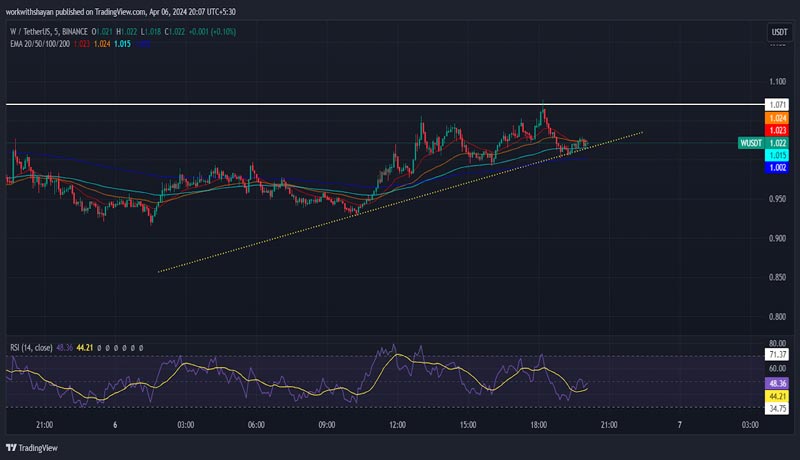The image size is (800, 460).
Task: Click the 21:00 time label at left
Action: point(44,424)
